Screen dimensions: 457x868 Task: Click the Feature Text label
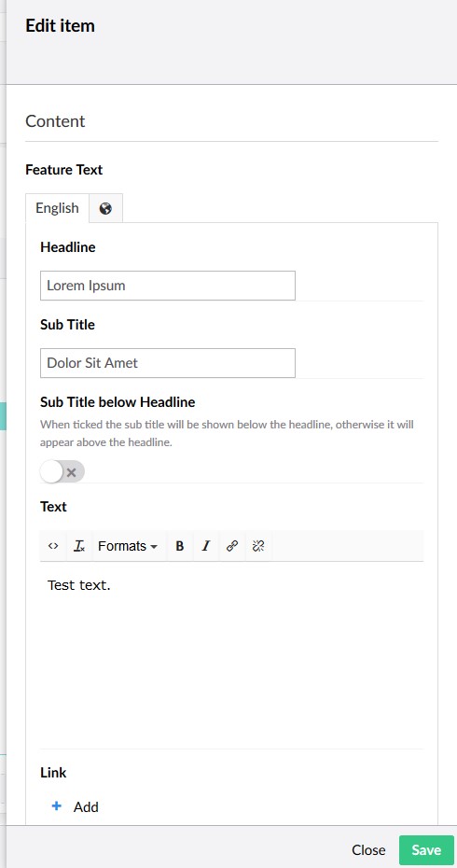tap(64, 170)
